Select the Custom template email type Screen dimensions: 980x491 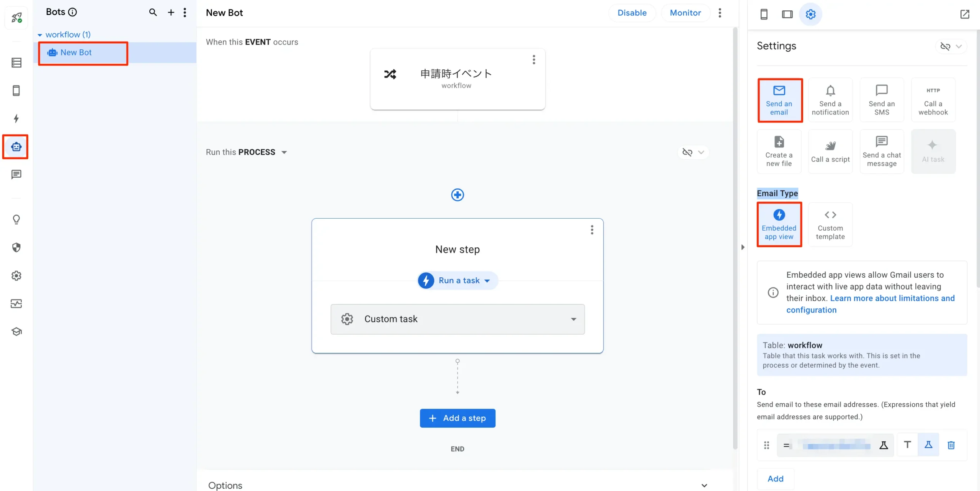(x=830, y=224)
